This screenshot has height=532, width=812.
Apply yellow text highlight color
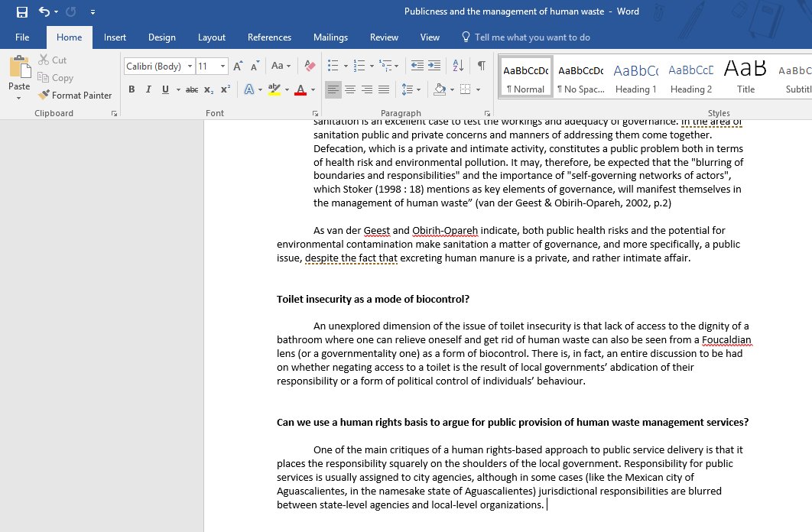pyautogui.click(x=274, y=89)
